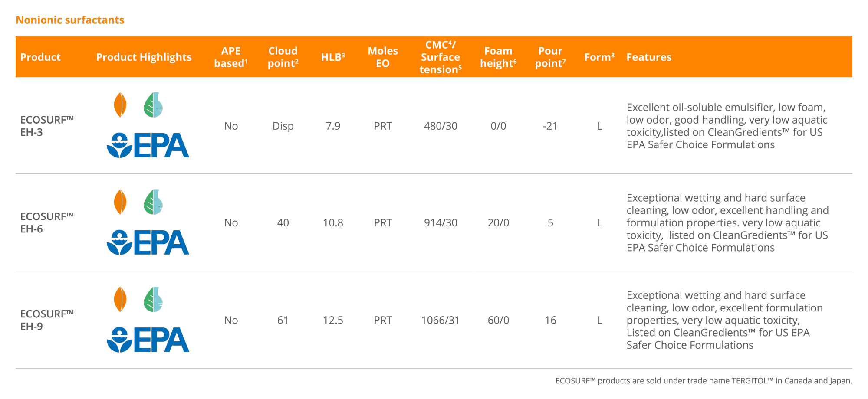Click the cloud point value 40
Viewport: 868px width, 399px height.
point(283,223)
